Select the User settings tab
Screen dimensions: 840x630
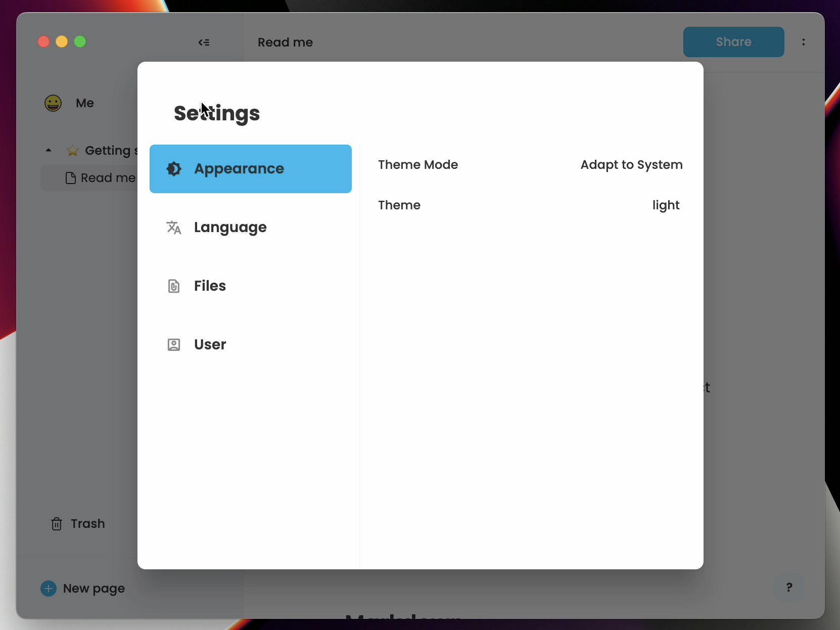coord(251,345)
